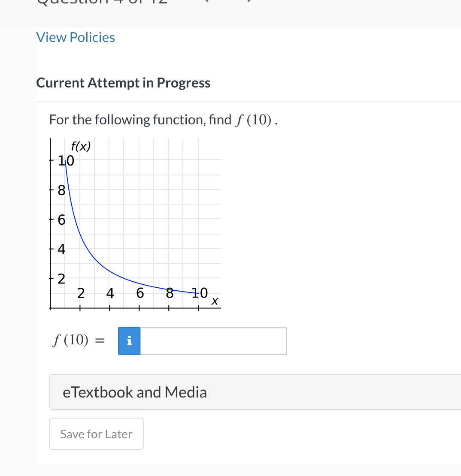Screen dimensions: 461x476
Task: Click the 6 label on the vertical axis
Action: pyautogui.click(x=61, y=220)
